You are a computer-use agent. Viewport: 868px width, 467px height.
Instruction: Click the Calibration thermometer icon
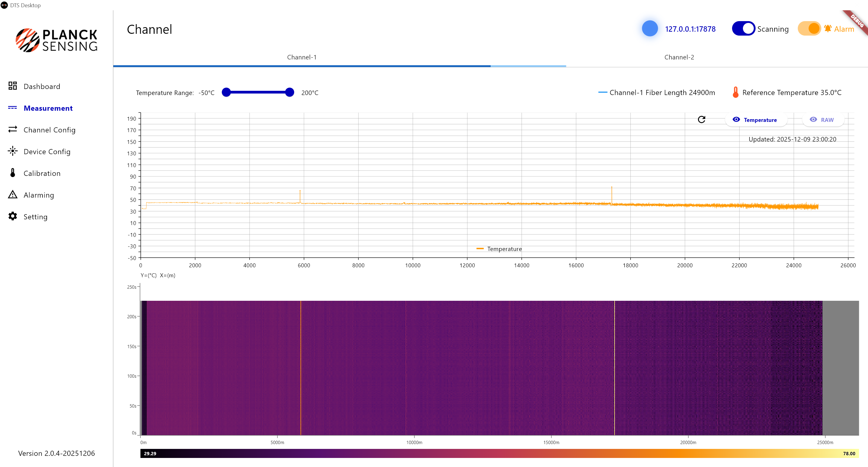pos(12,173)
